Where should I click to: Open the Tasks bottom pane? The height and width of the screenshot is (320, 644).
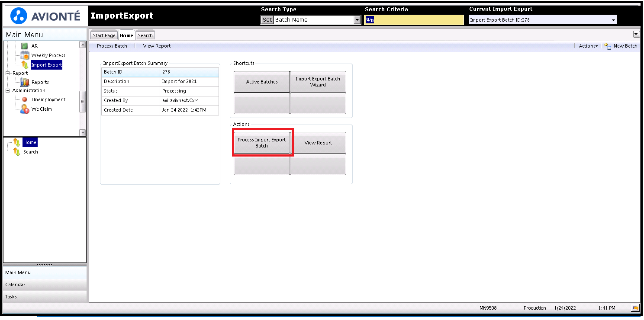(x=45, y=297)
